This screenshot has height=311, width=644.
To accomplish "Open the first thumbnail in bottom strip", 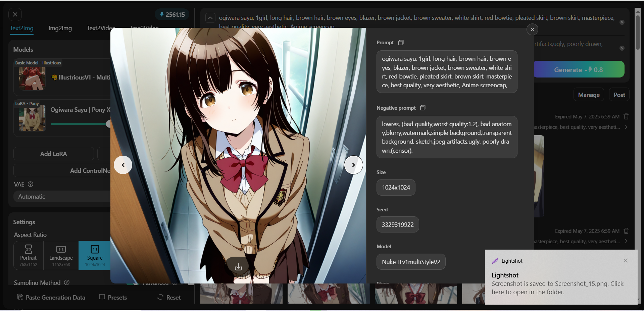I will (241, 294).
